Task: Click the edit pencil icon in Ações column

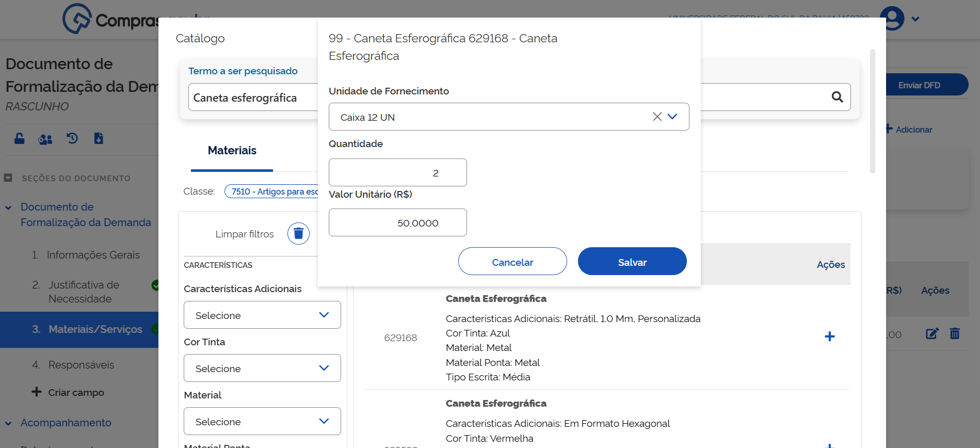Action: pyautogui.click(x=931, y=334)
